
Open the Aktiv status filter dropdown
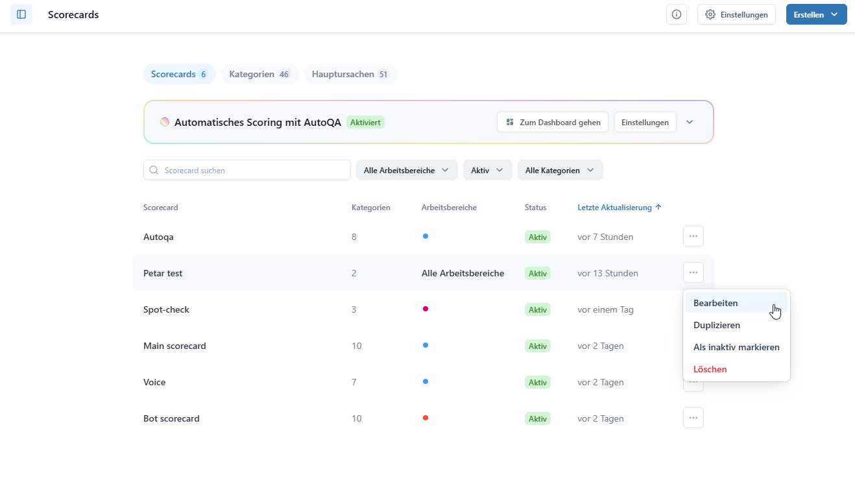488,170
